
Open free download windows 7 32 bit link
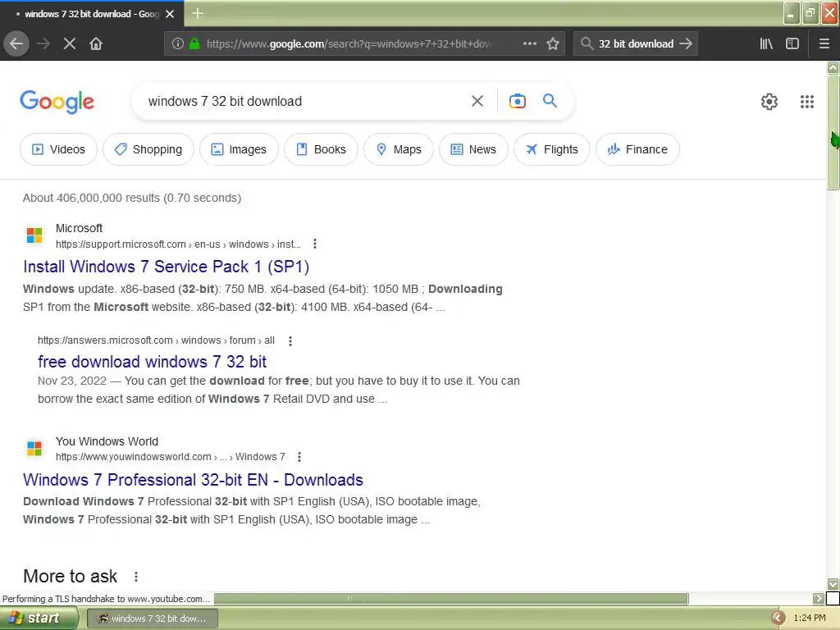152,362
